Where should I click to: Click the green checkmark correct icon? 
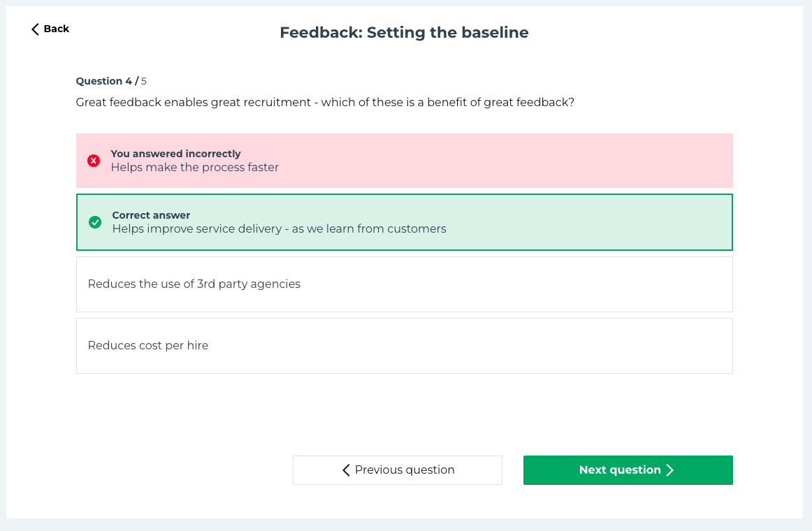[95, 222]
